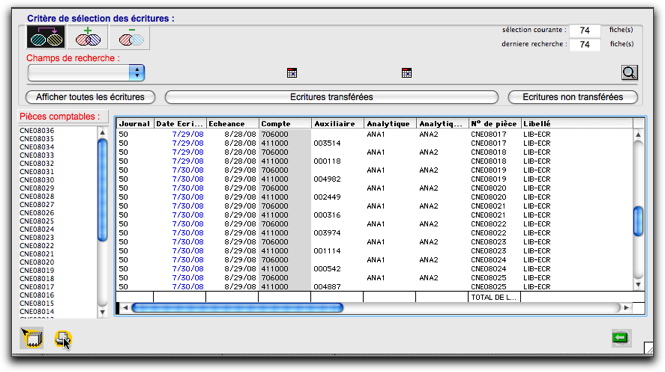This screenshot has width=665, height=372.
Task: Select CNE08023 in the pieces list
Action: [37, 238]
